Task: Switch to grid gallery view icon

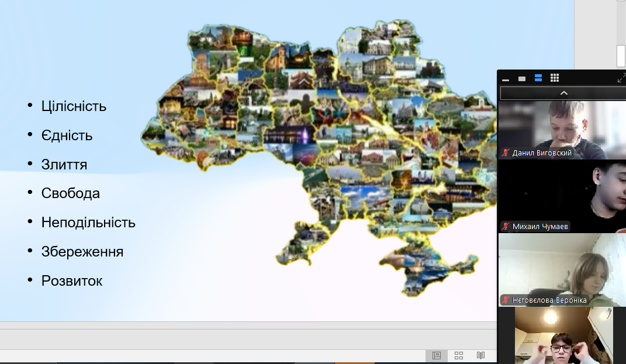Action: tap(555, 78)
